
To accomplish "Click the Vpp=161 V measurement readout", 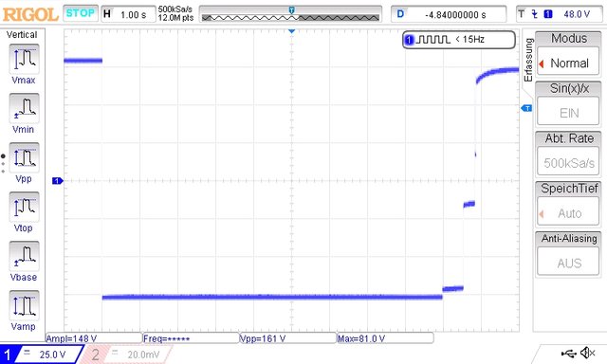I will [x=288, y=338].
